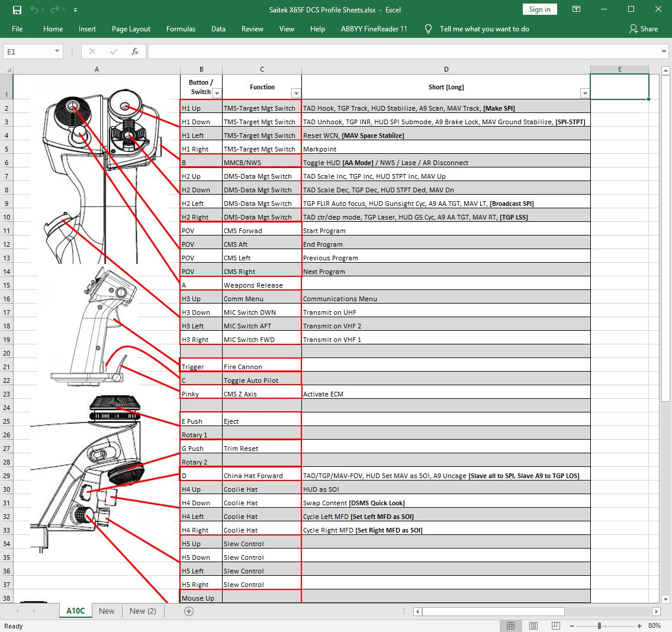This screenshot has height=632, width=672.
Task: Open the Short [Long] filter dropdown
Action: coord(584,93)
